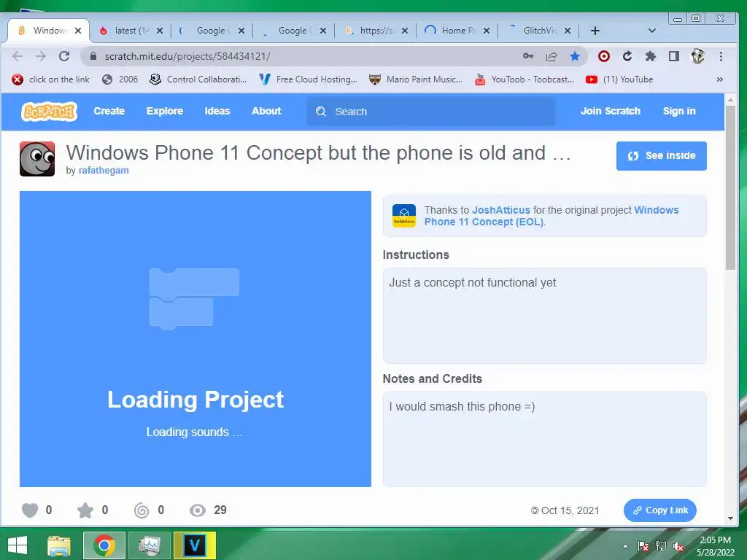Switch to the latest tab
Image resolution: width=747 pixels, height=560 pixels.
[x=130, y=31]
